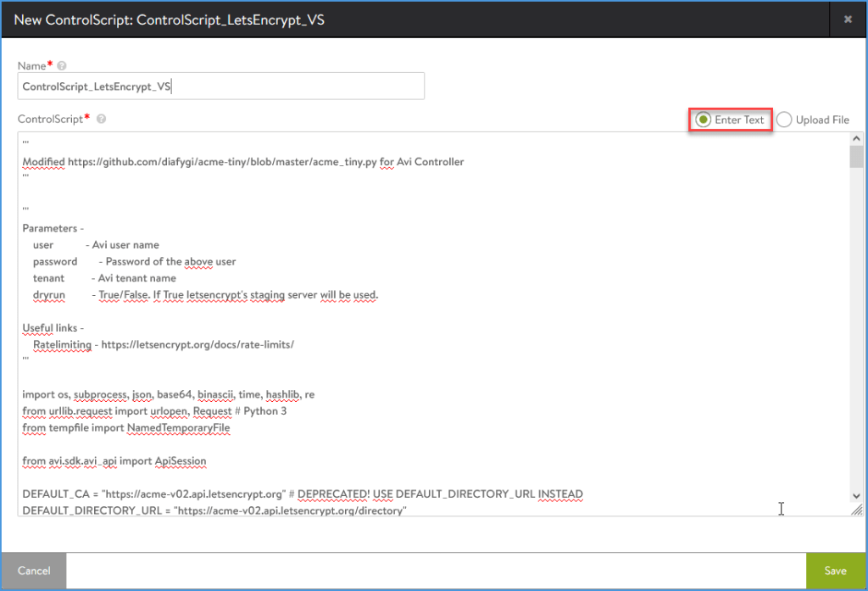Image resolution: width=868 pixels, height=591 pixels.
Task: Click the dryrun True/False parameter line
Action: [205, 295]
